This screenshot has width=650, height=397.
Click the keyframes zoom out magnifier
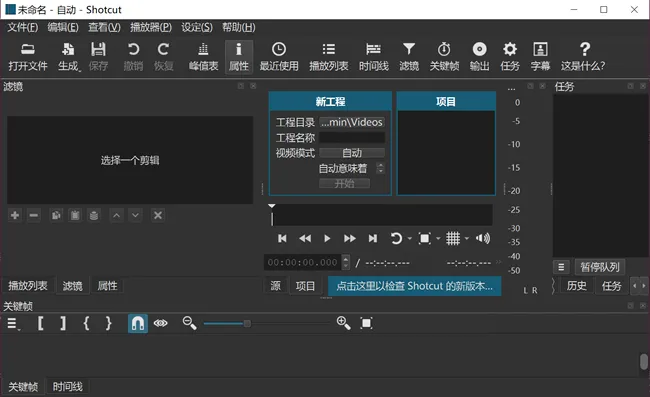(189, 323)
